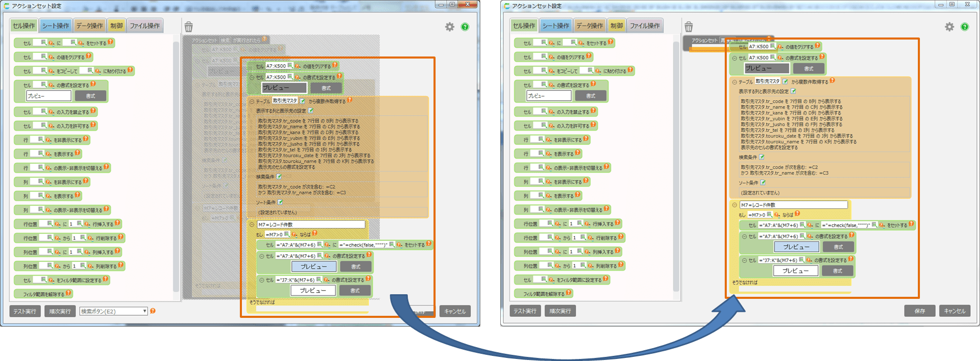Click the trash can icon in the left window
The height and width of the screenshot is (361, 980).
click(x=189, y=27)
